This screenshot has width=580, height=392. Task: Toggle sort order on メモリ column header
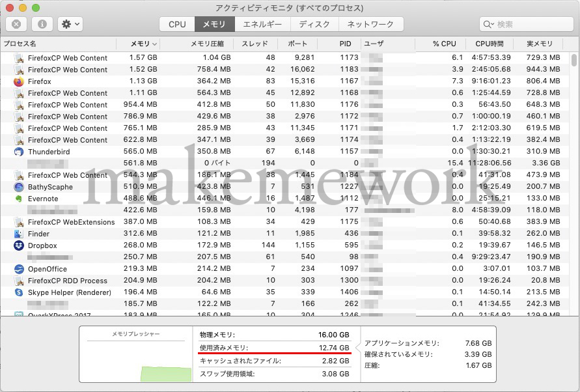pos(137,44)
